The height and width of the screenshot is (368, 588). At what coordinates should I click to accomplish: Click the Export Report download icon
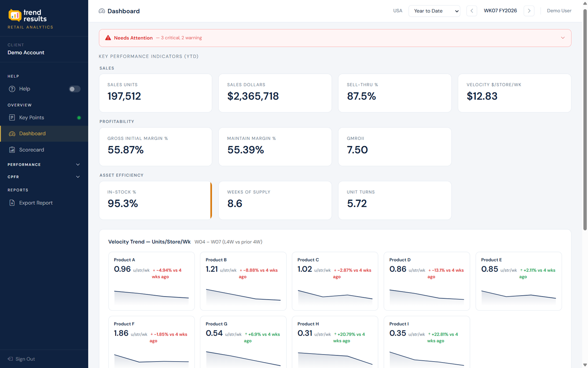click(13, 203)
